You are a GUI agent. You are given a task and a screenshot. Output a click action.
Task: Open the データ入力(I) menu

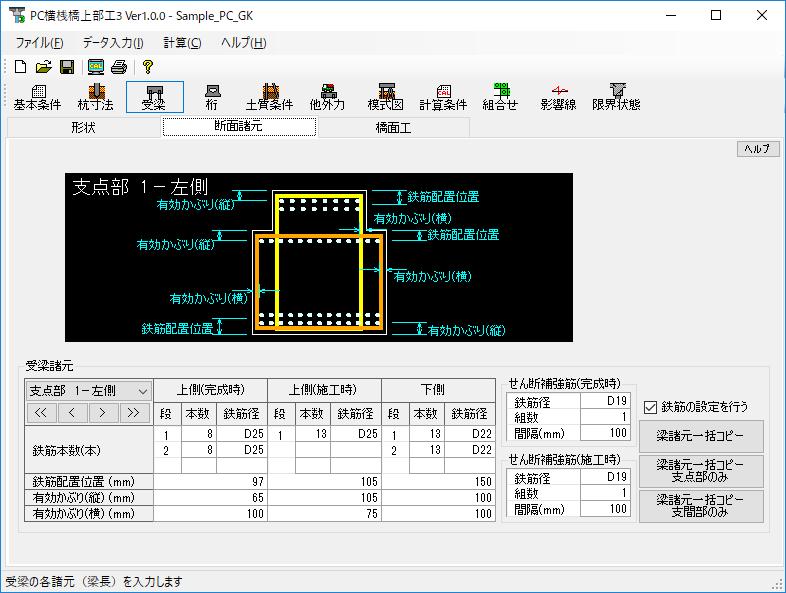pos(113,43)
